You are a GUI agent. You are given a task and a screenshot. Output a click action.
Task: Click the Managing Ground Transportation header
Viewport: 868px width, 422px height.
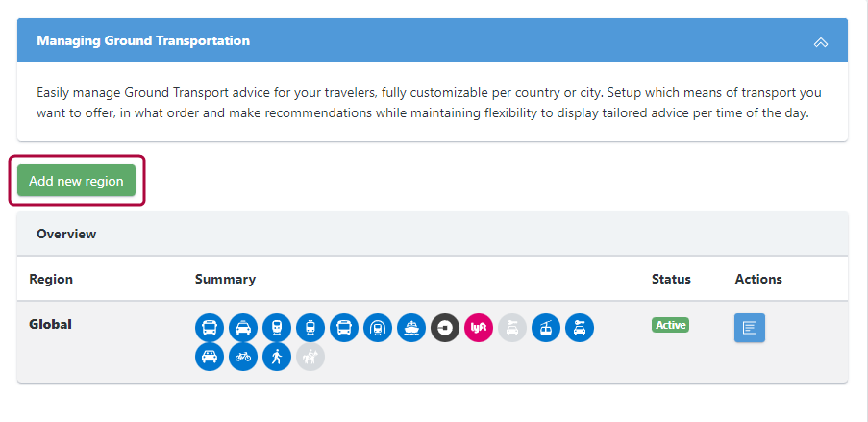click(433, 40)
